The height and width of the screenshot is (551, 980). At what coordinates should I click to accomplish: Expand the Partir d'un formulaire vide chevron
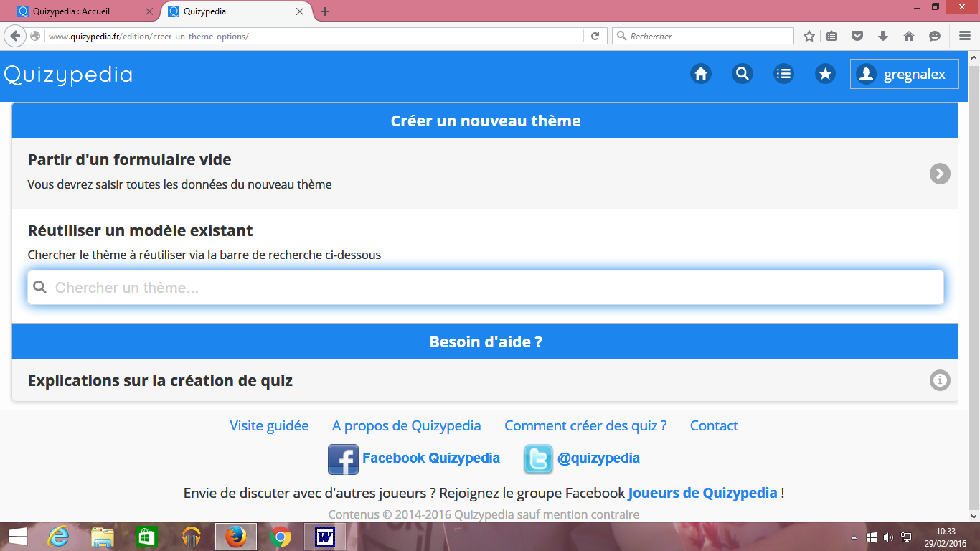click(940, 174)
